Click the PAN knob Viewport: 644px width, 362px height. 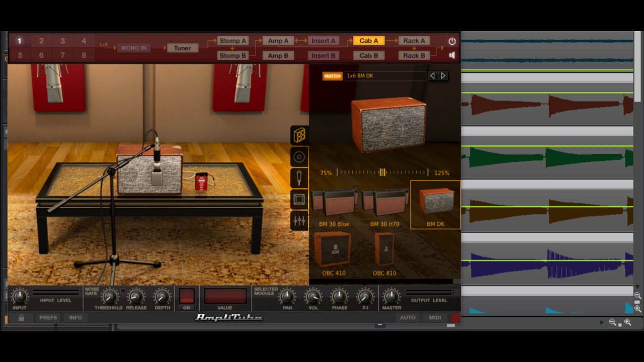(287, 297)
